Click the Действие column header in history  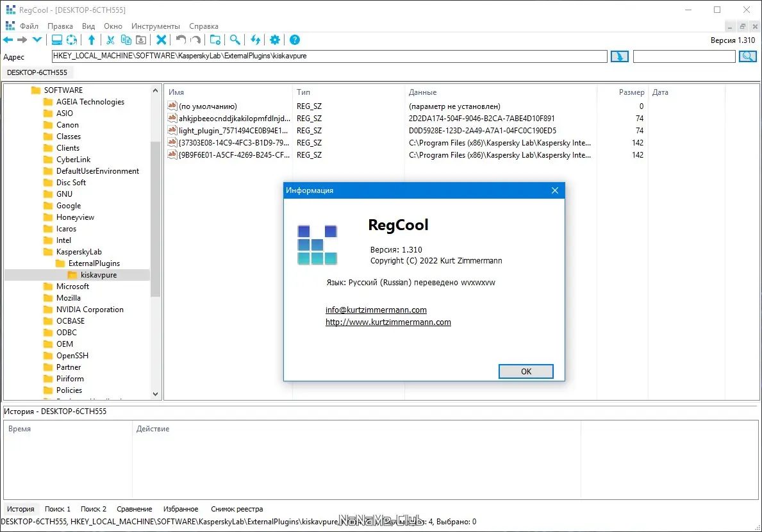click(x=356, y=429)
